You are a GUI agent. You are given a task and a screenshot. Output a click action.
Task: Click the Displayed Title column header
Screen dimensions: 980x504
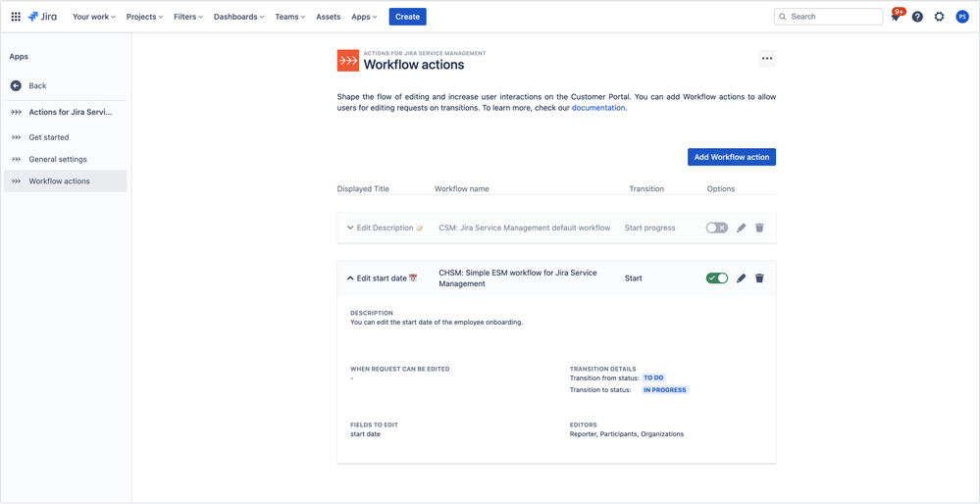coord(363,188)
